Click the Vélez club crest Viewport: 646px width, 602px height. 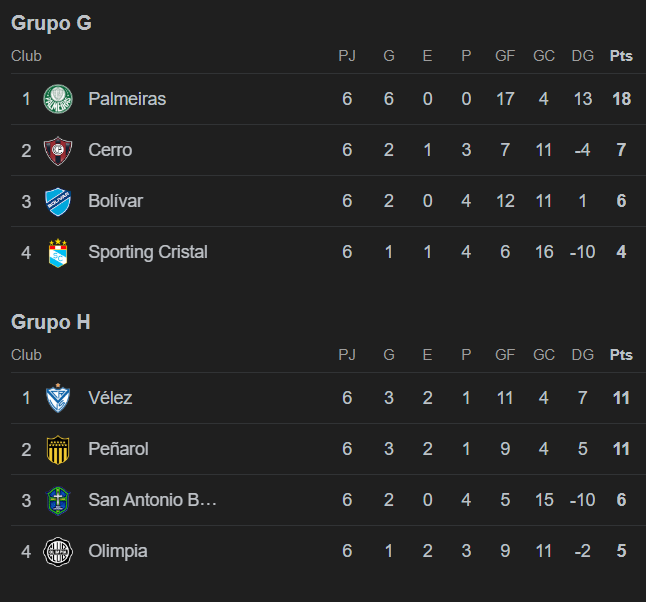pyautogui.click(x=58, y=398)
